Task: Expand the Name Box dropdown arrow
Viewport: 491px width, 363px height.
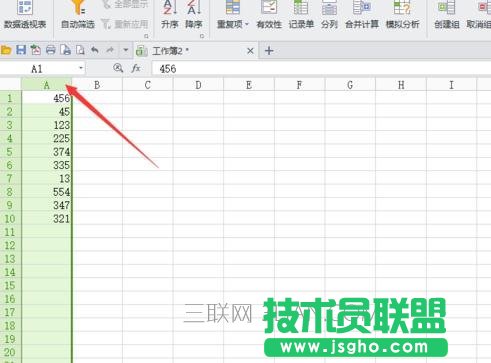Action: (x=81, y=69)
